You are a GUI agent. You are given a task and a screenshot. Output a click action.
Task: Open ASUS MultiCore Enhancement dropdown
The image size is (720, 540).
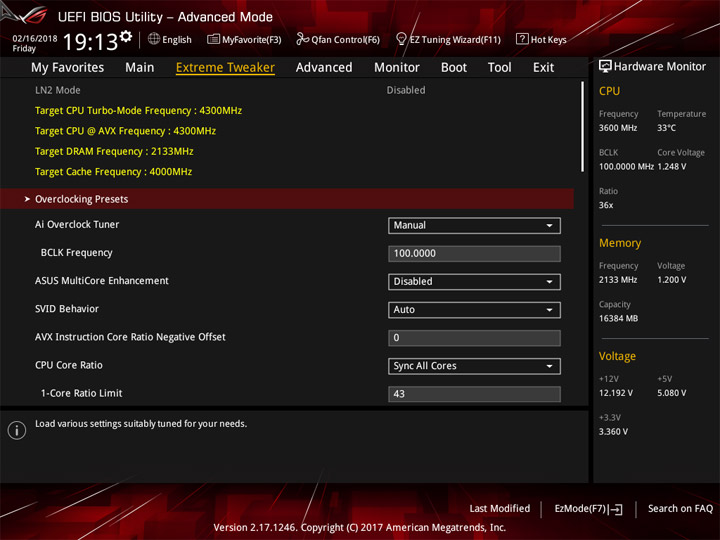pyautogui.click(x=474, y=281)
